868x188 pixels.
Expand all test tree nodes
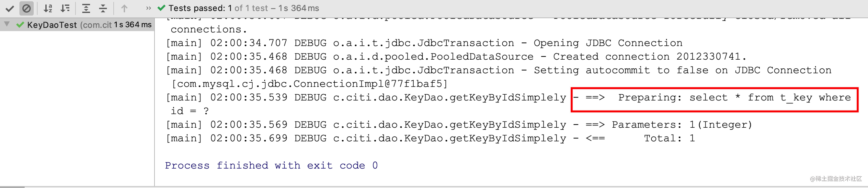click(x=86, y=8)
